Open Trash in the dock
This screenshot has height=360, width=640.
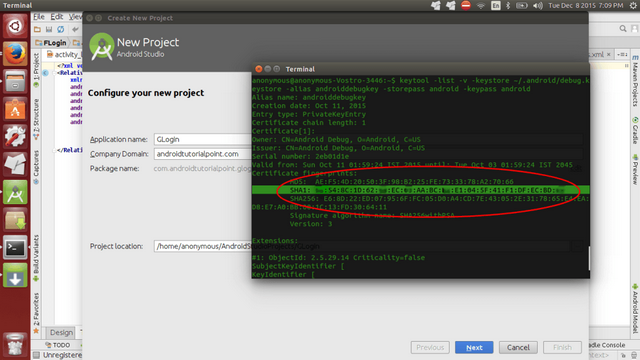15,344
